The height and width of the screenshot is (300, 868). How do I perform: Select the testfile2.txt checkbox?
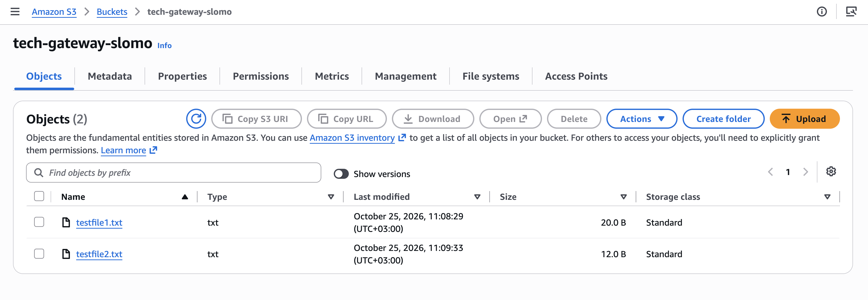tap(39, 254)
